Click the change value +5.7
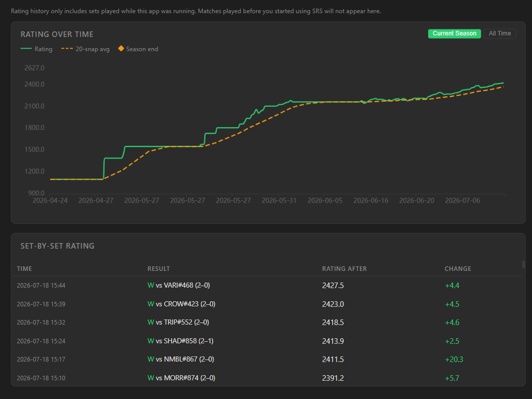Viewport: 532px width, 399px height. (452, 378)
